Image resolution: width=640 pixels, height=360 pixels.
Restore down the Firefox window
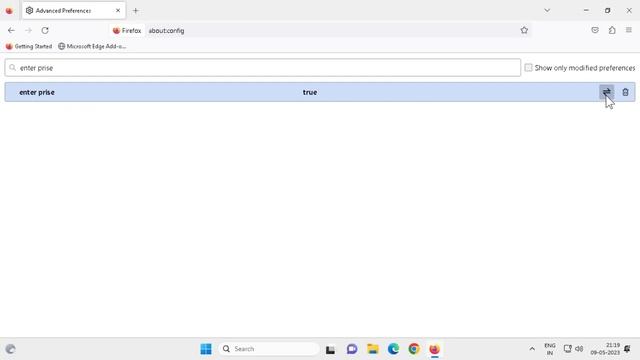click(x=607, y=11)
